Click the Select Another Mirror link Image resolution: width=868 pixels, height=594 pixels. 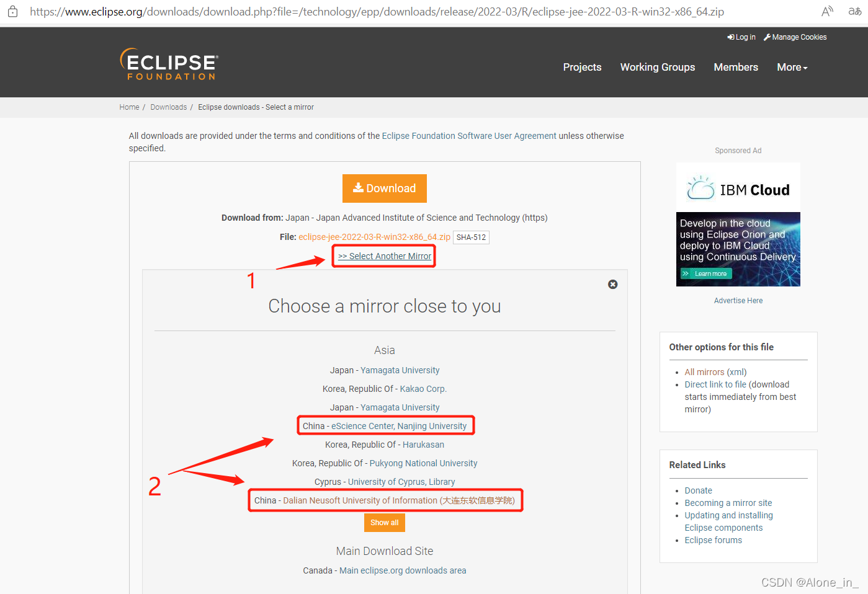click(x=383, y=255)
